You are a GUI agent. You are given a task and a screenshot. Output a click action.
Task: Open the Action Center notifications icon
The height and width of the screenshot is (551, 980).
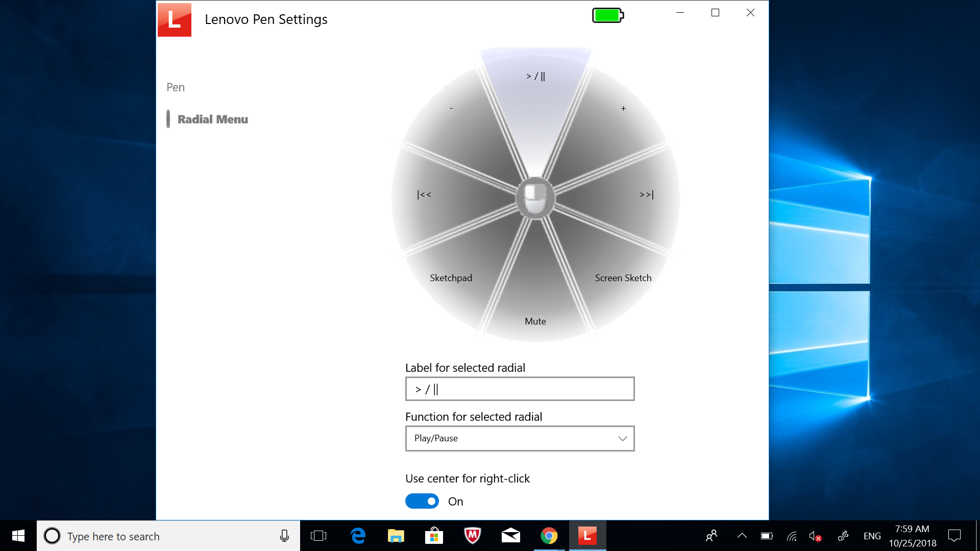point(954,536)
